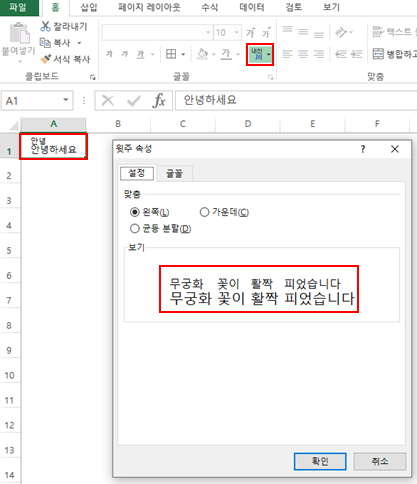The height and width of the screenshot is (484, 417).
Task: Align text to middle of cell
Action: pos(303,32)
